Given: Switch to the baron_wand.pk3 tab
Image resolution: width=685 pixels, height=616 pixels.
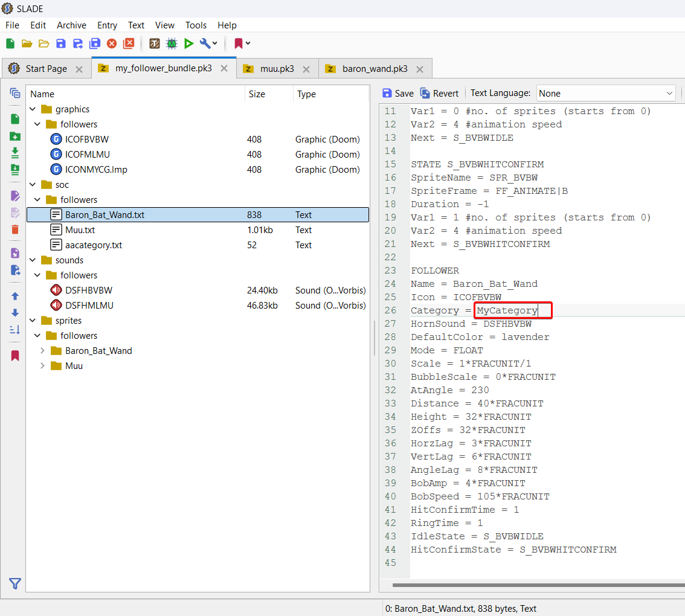Looking at the screenshot, I should [x=375, y=69].
